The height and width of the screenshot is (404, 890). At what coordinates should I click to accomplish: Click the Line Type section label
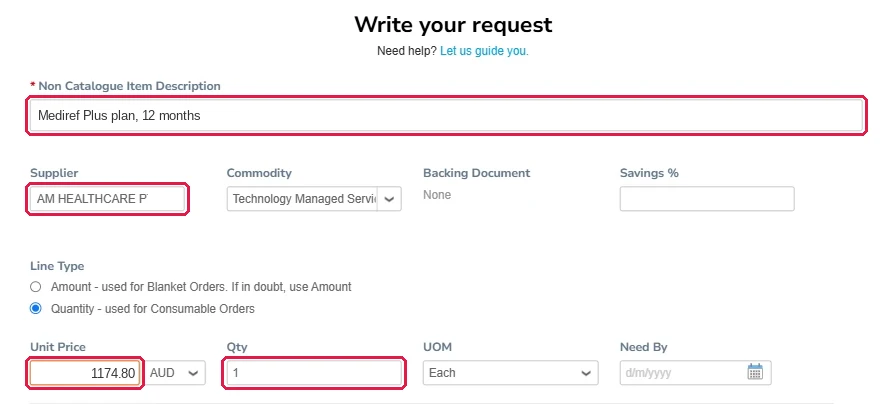coord(57,266)
